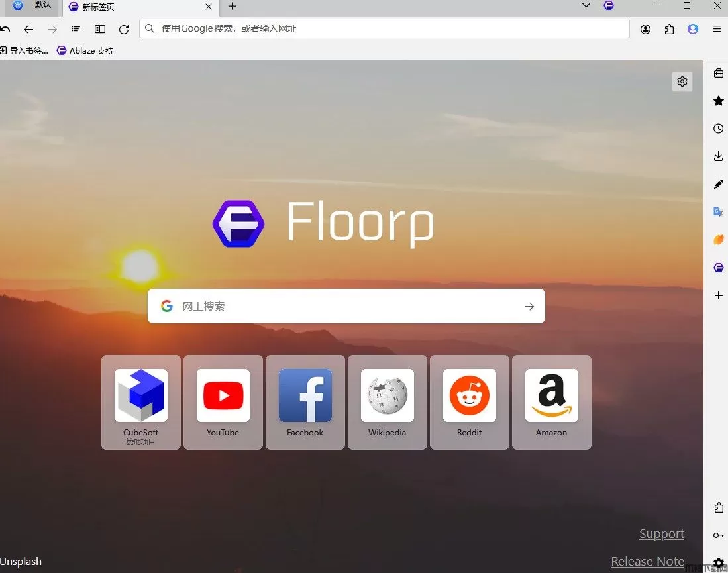Reload the current page
This screenshot has width=728, height=573.
[123, 29]
